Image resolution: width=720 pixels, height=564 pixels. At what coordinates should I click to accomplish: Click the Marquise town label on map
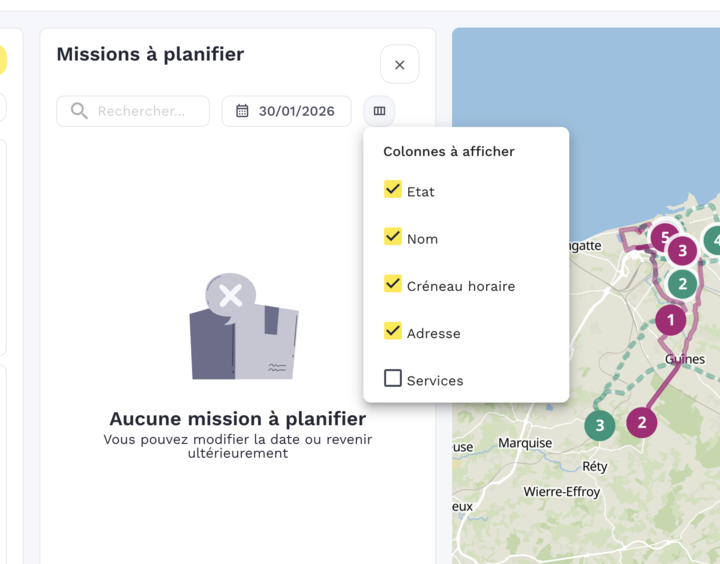(525, 443)
